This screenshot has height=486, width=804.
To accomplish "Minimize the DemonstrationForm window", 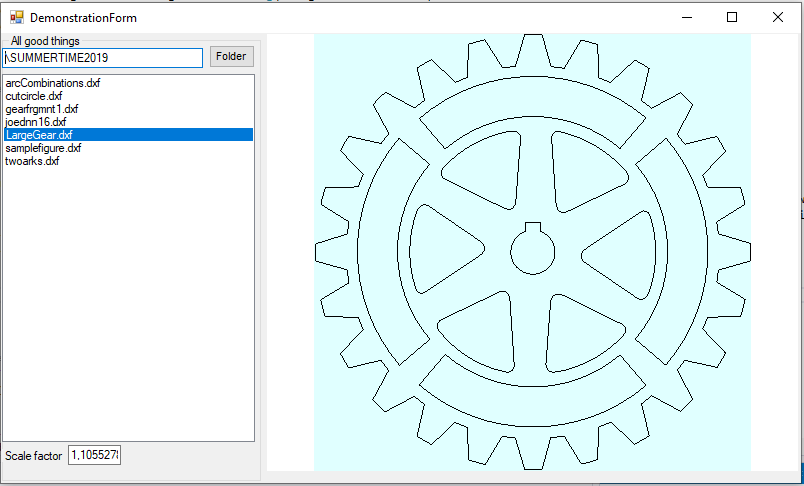I will [687, 17].
